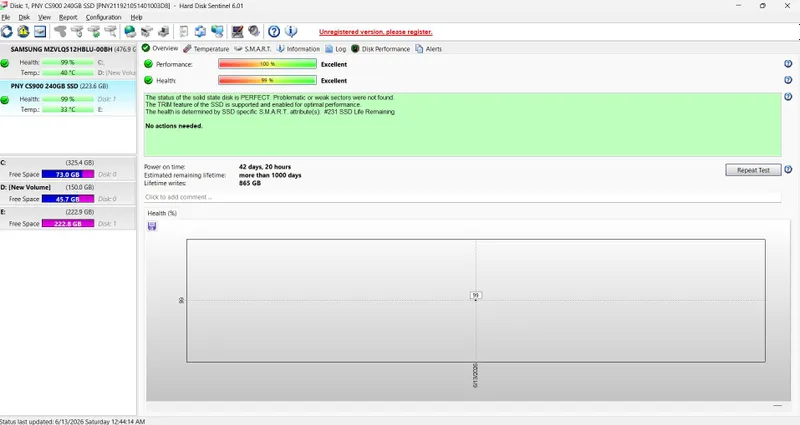This screenshot has height=425, width=800.
Task: Click help icon beside Performance row
Action: [x=788, y=64]
